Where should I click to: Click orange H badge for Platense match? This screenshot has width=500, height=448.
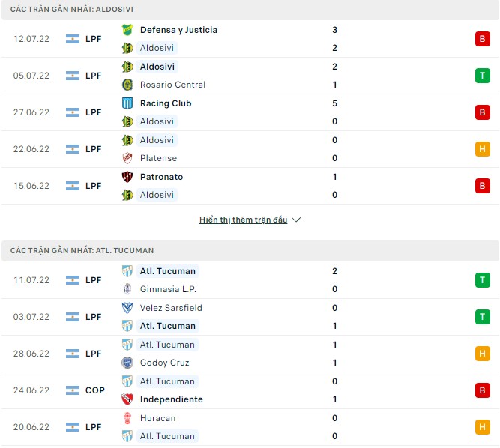coord(482,149)
